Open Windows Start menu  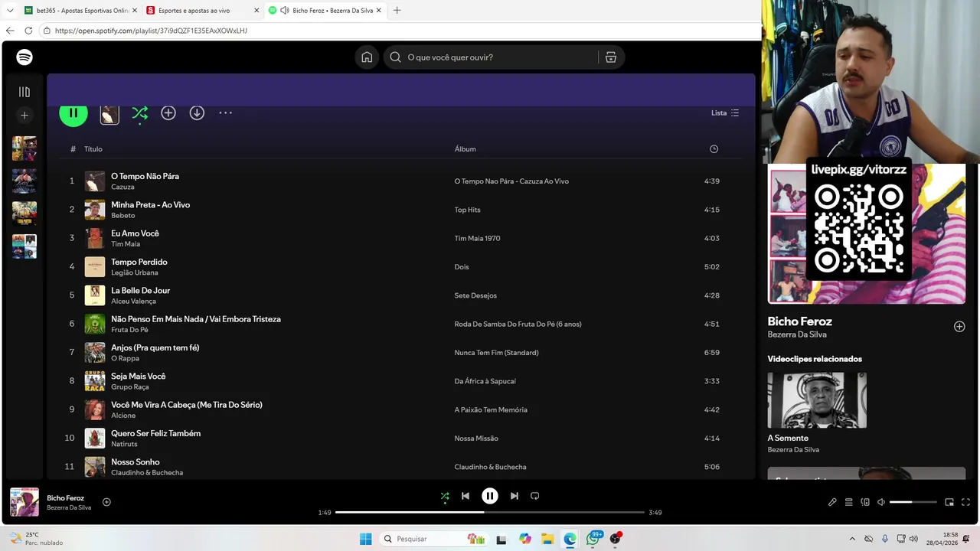(x=365, y=539)
